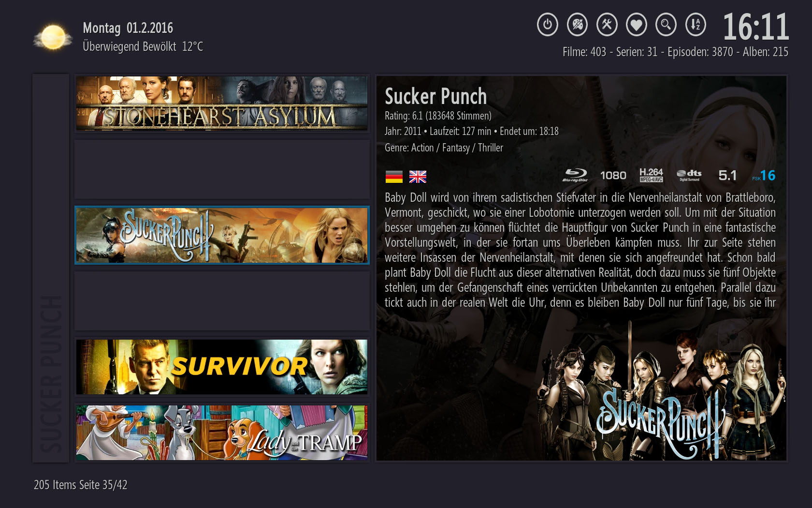This screenshot has height=508, width=812.
Task: Click the 16:11 clock
Action: 756,27
